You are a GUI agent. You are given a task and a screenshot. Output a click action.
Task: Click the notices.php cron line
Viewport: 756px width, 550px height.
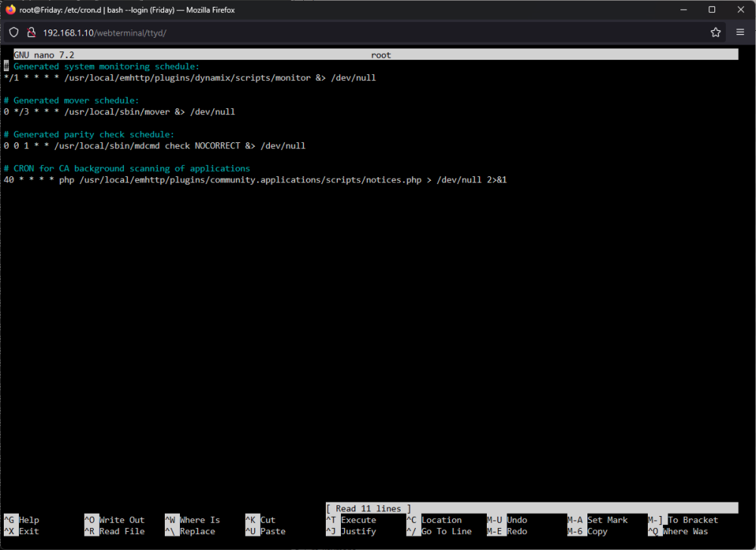coord(255,180)
